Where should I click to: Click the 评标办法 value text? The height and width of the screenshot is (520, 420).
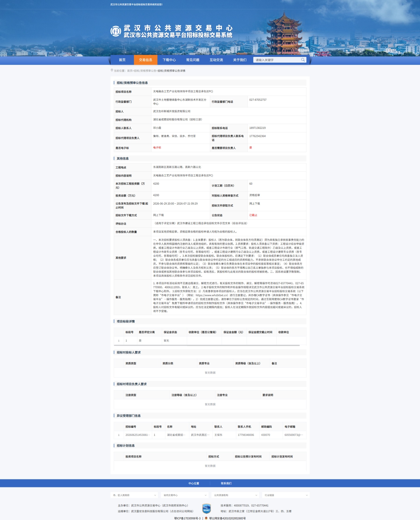click(200, 223)
